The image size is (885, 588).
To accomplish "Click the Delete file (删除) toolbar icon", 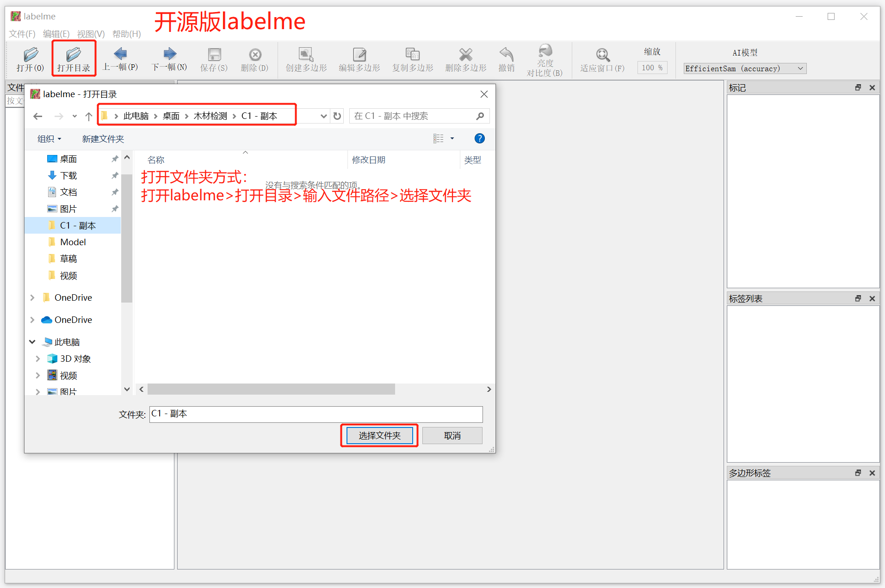I will point(255,60).
